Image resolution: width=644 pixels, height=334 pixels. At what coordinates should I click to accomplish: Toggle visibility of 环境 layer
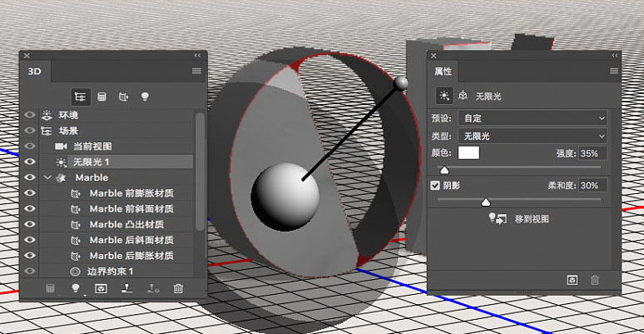pyautogui.click(x=30, y=115)
